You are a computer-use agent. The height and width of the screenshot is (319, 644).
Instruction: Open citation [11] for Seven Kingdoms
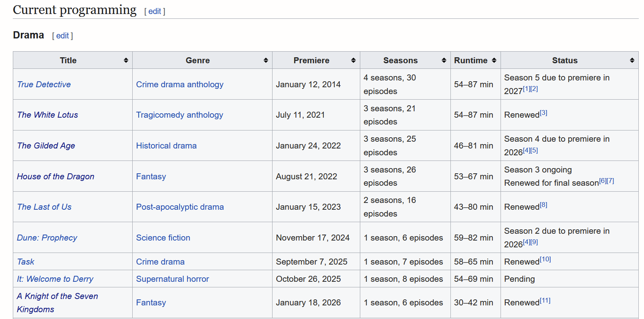[x=545, y=301]
